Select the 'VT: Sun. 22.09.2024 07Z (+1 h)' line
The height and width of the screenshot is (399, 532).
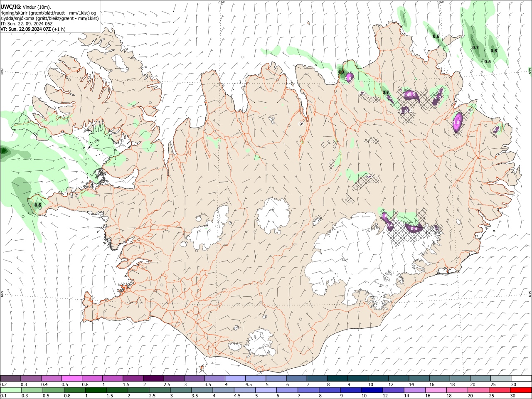pyautogui.click(x=33, y=29)
